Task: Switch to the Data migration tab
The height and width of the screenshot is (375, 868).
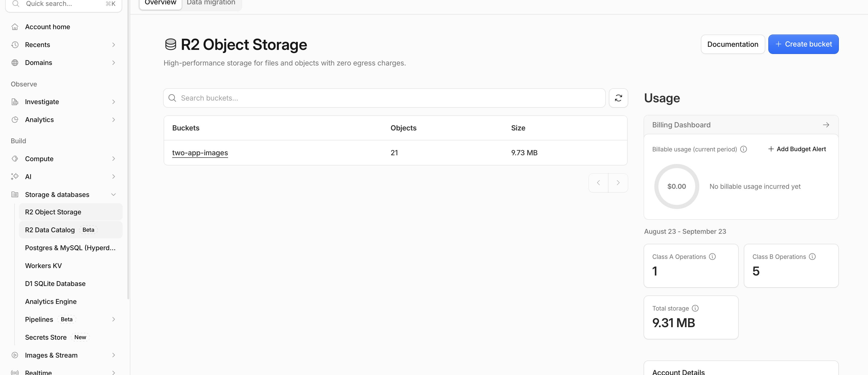Action: pyautogui.click(x=211, y=3)
